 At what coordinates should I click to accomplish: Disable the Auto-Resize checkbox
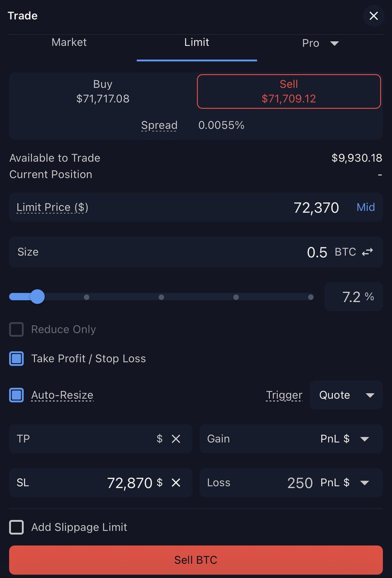pos(16,395)
